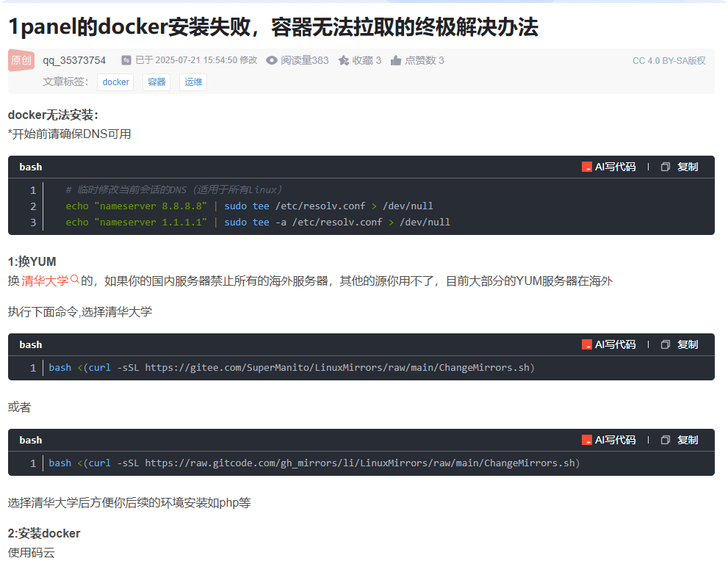Click the article title 1panel的docker安装失败

[x=273, y=27]
